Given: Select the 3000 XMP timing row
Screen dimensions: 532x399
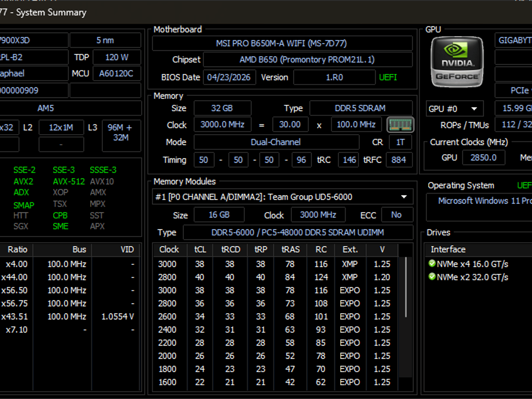Looking at the screenshot, I should click(x=276, y=264).
